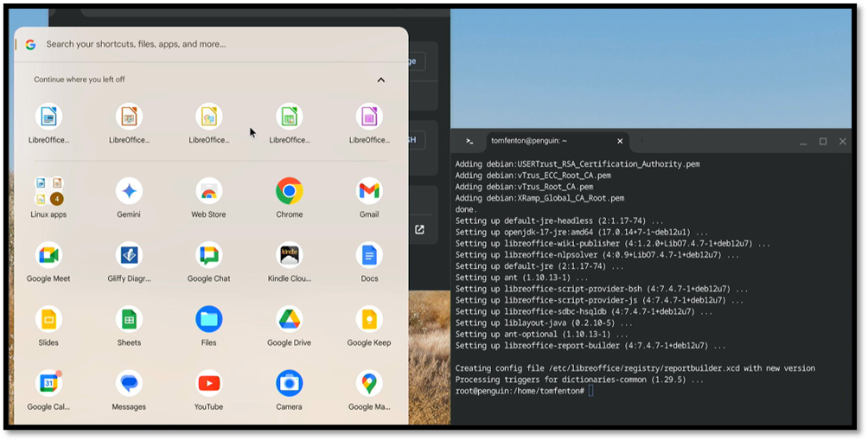Collapse the Continue where you left off section
This screenshot has width=868, height=441.
(x=381, y=80)
